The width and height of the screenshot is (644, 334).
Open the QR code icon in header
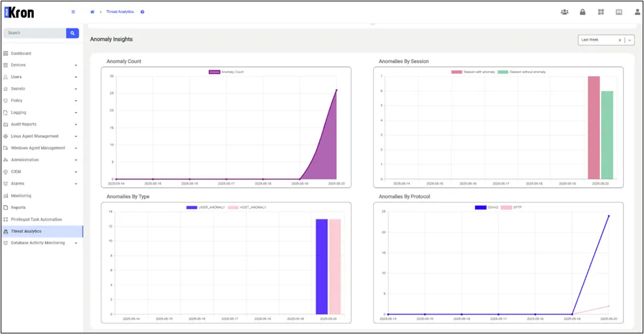pyautogui.click(x=601, y=12)
